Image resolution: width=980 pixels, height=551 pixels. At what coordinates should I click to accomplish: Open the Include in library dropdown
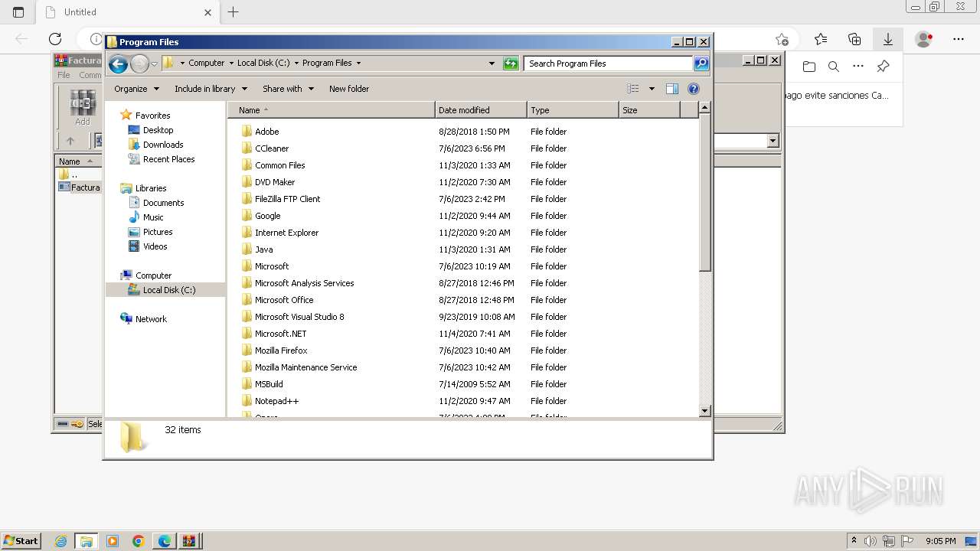pos(211,89)
